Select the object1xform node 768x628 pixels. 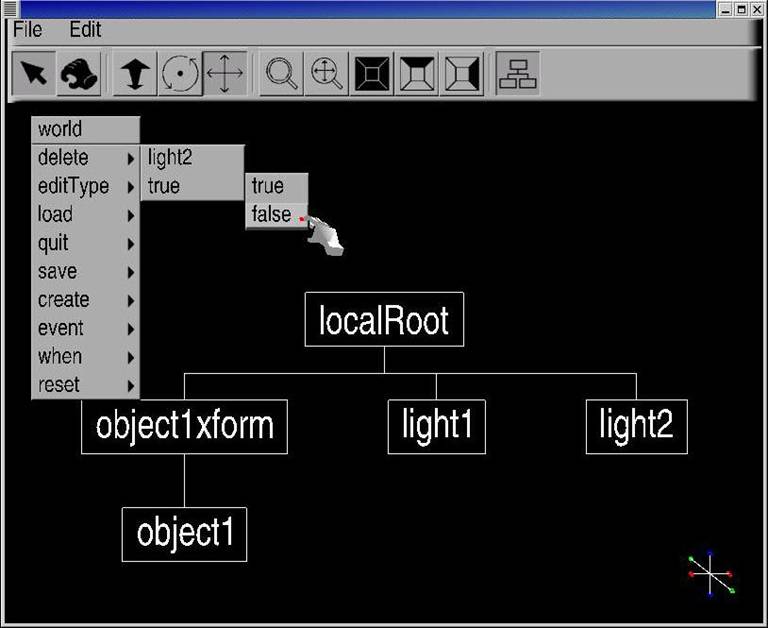coord(184,427)
